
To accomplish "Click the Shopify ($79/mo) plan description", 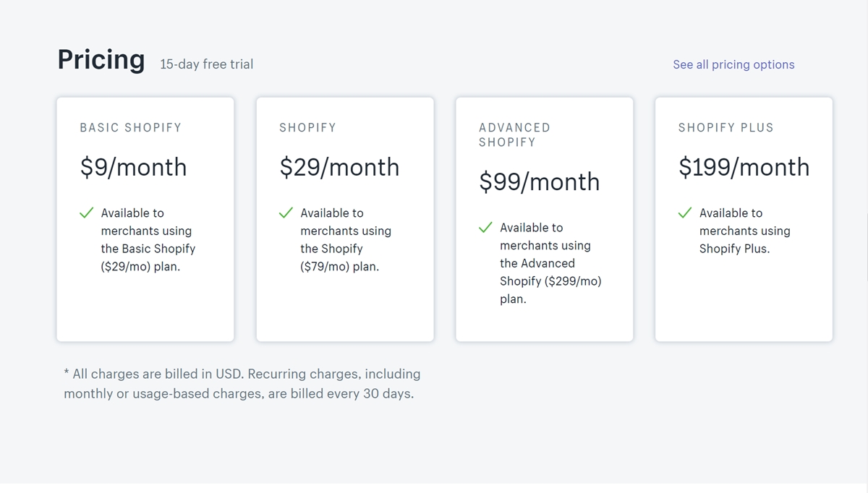I will [x=346, y=239].
